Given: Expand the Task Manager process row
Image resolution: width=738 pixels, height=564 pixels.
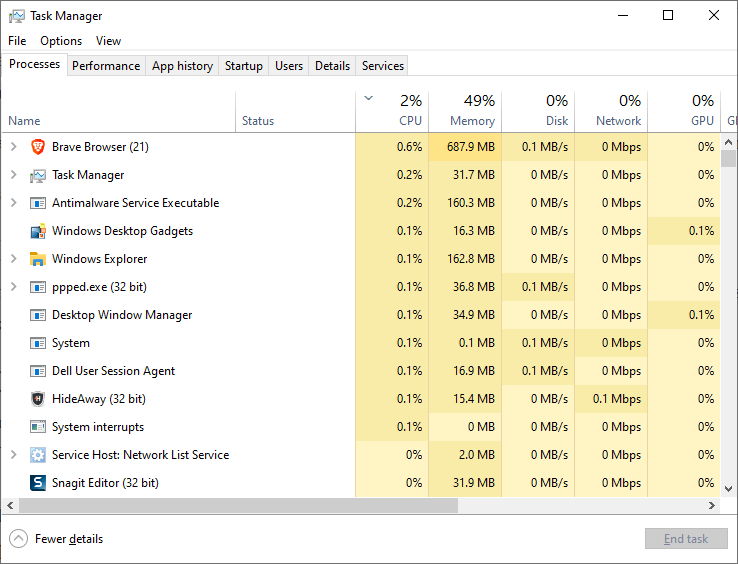Looking at the screenshot, I should pyautogui.click(x=14, y=175).
